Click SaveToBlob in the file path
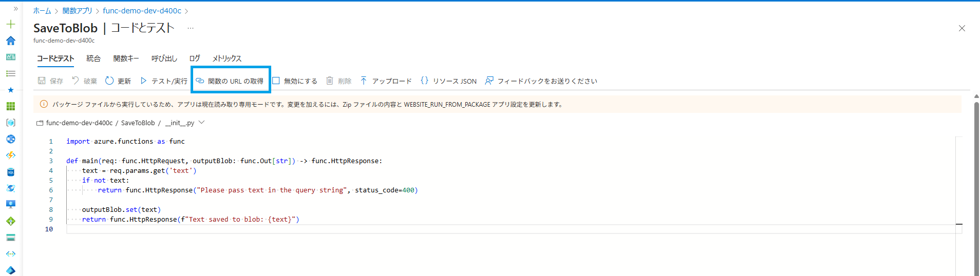Image resolution: width=980 pixels, height=276 pixels. [138, 123]
